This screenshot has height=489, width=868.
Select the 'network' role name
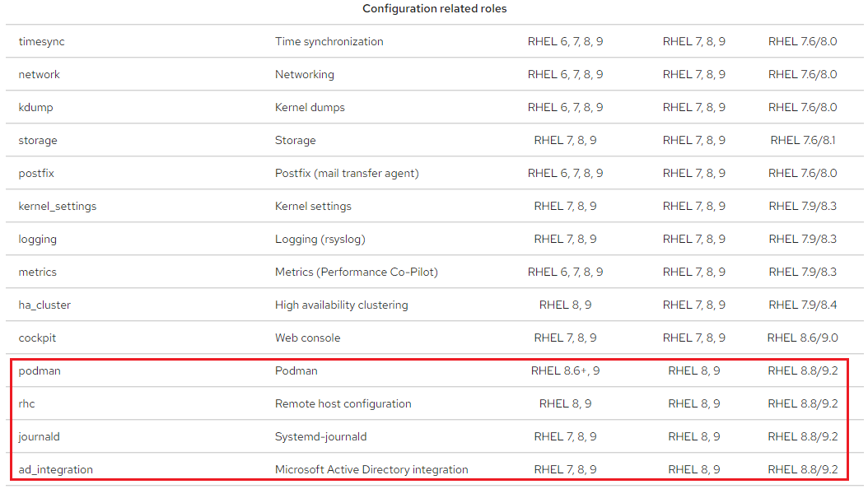pyautogui.click(x=39, y=74)
